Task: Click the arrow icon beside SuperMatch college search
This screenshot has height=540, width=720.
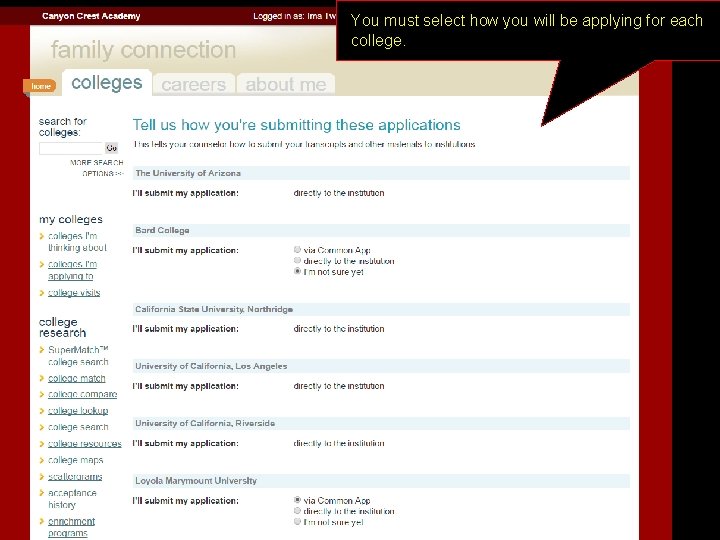Action: point(42,350)
